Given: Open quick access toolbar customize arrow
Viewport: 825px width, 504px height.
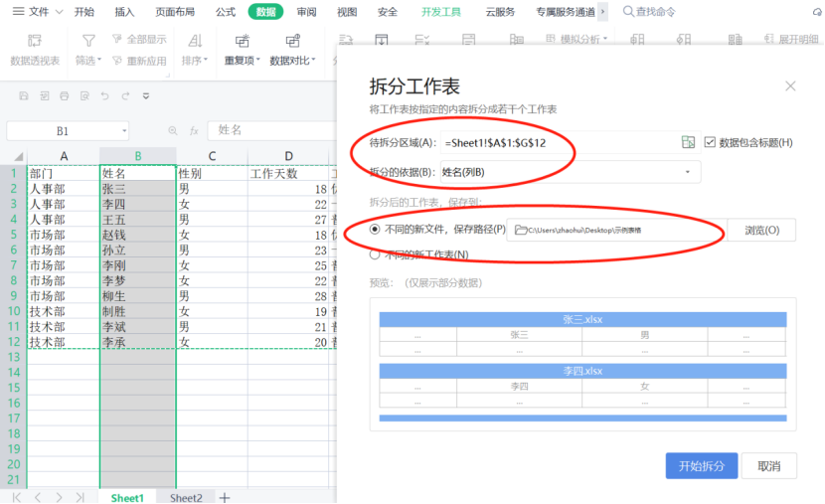Looking at the screenshot, I should (x=146, y=95).
